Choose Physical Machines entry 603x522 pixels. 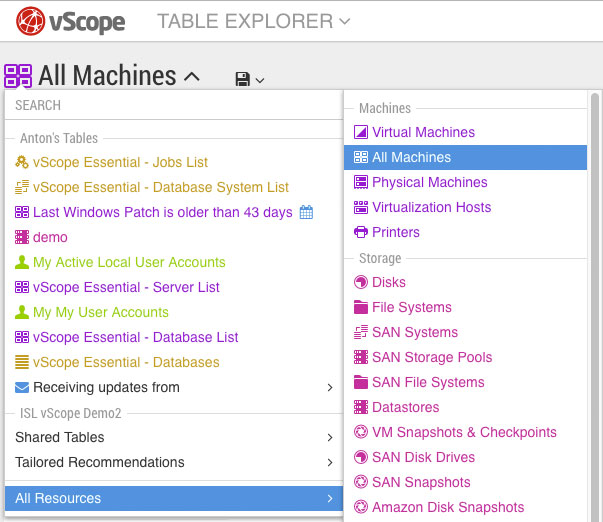pos(430,182)
